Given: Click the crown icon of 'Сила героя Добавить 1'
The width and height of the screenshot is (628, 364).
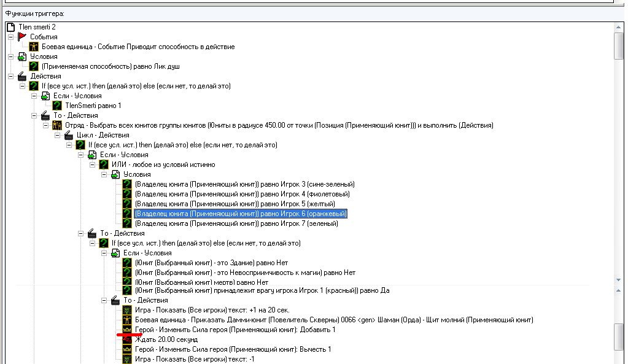Looking at the screenshot, I should coord(127,330).
